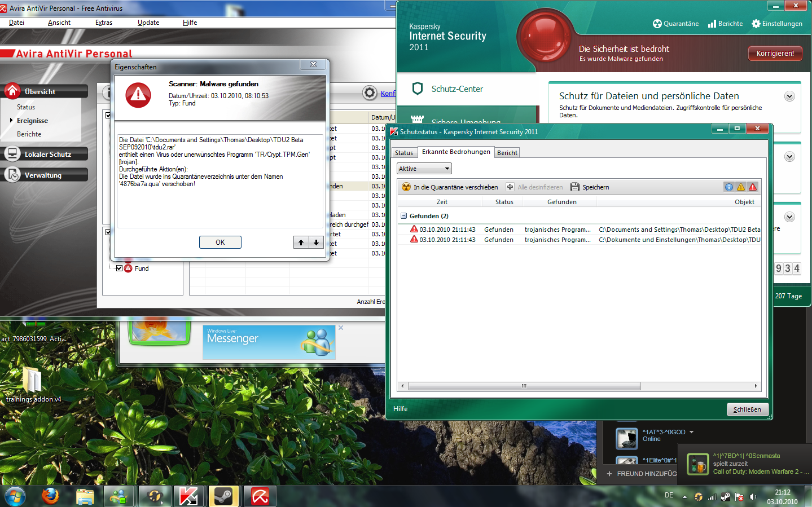Show hidden system tray icons
The width and height of the screenshot is (812, 507).
[684, 497]
